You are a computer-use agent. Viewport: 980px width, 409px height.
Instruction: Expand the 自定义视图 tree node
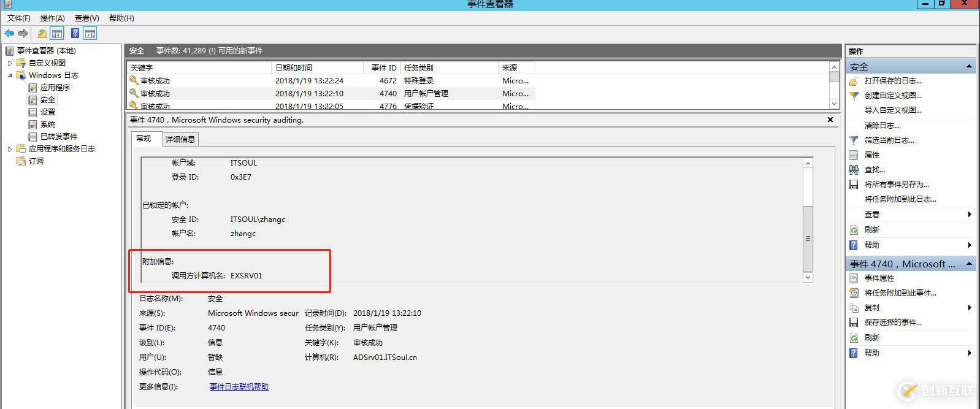coord(10,63)
